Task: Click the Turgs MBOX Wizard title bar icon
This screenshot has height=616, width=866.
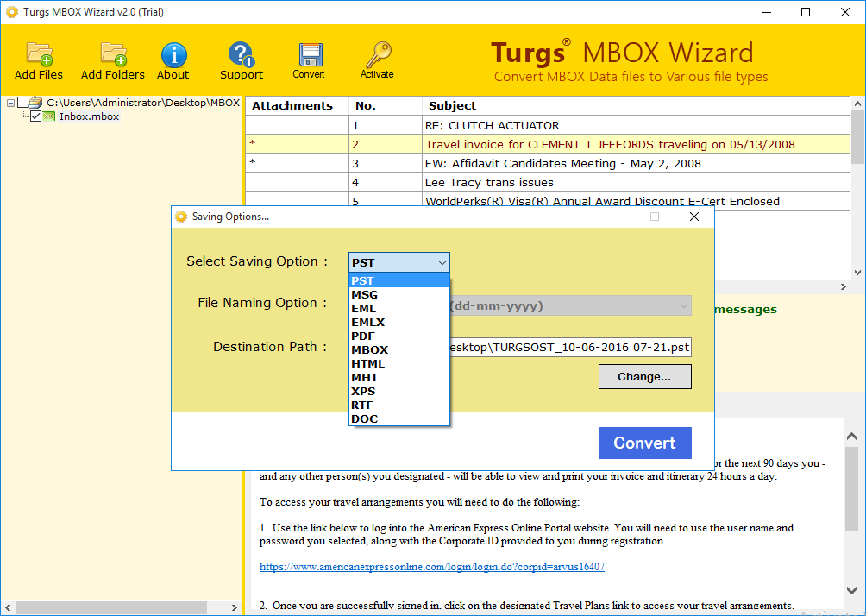Action: tap(11, 11)
